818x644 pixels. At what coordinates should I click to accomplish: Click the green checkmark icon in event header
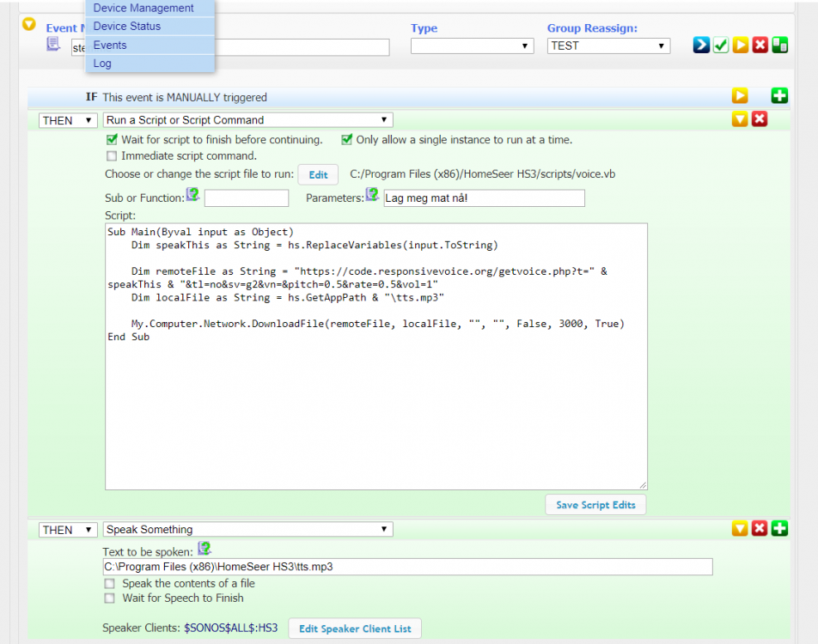pyautogui.click(x=721, y=46)
